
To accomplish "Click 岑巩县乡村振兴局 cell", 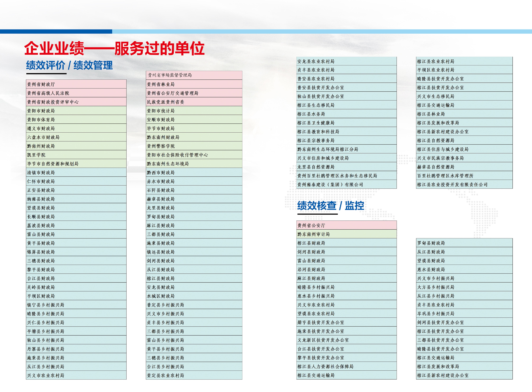I will [x=464, y=313].
